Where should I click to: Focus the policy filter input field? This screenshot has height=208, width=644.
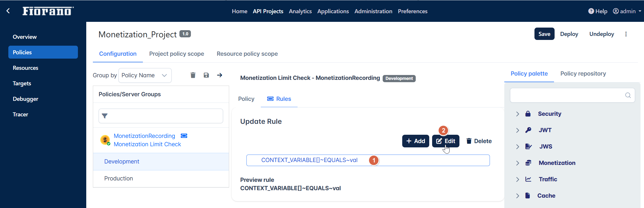coord(161,116)
